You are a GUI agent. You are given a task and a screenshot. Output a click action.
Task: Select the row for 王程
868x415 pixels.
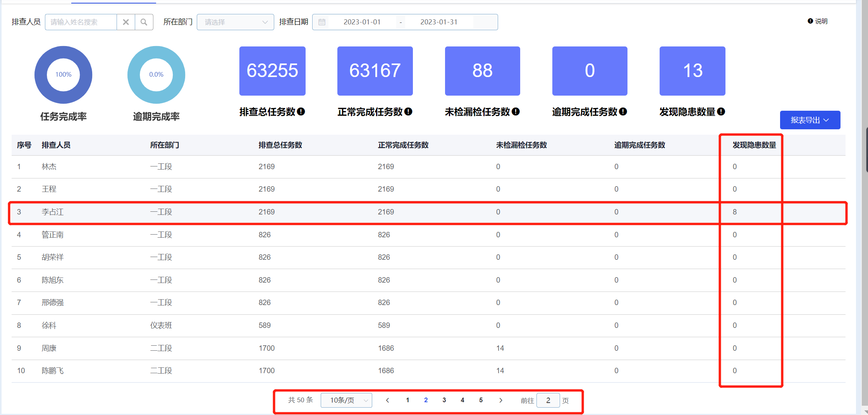click(x=428, y=189)
